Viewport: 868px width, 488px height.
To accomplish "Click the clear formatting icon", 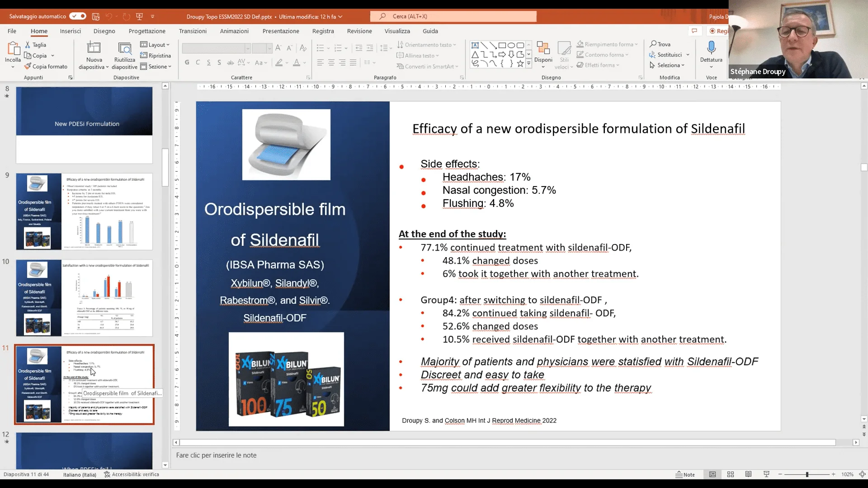I will (303, 48).
